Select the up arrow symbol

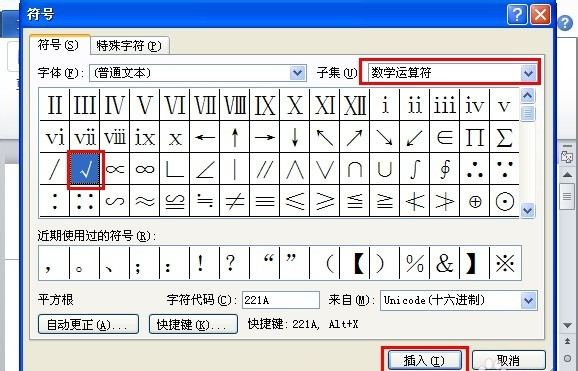235,137
